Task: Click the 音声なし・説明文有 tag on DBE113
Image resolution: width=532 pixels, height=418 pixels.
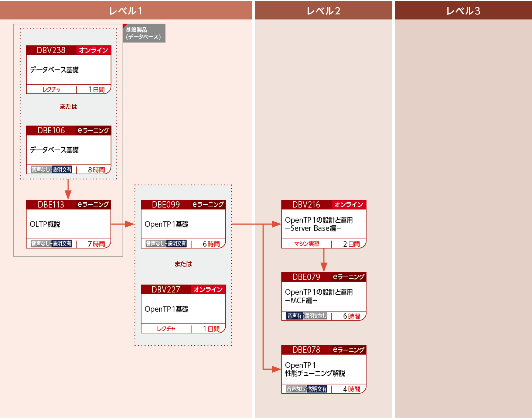Action: coord(51,244)
